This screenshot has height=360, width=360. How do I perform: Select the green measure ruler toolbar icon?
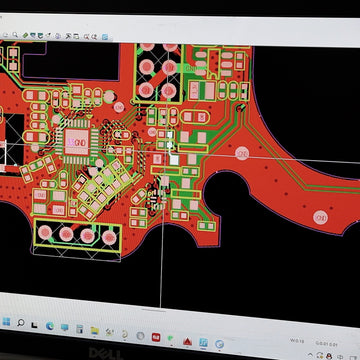click(25, 35)
